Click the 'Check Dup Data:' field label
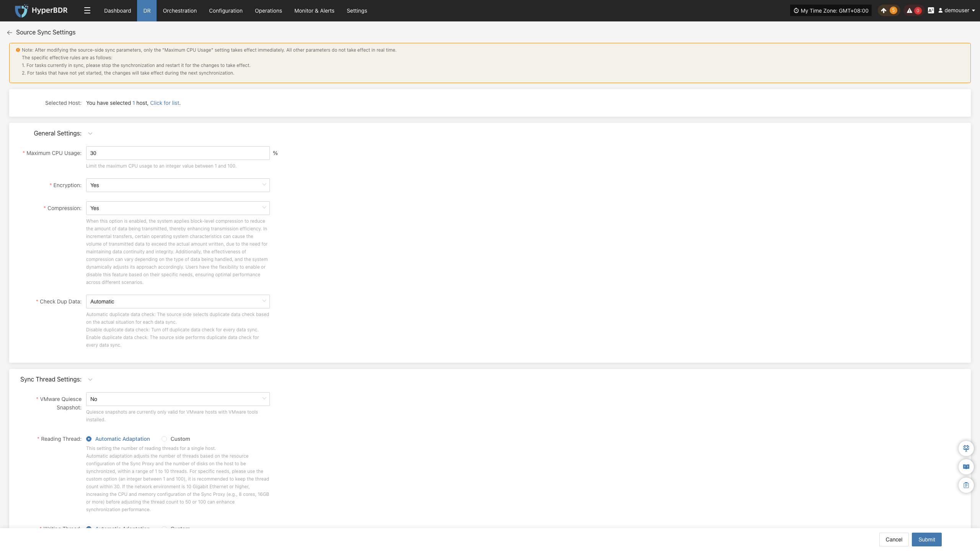 tap(60, 302)
